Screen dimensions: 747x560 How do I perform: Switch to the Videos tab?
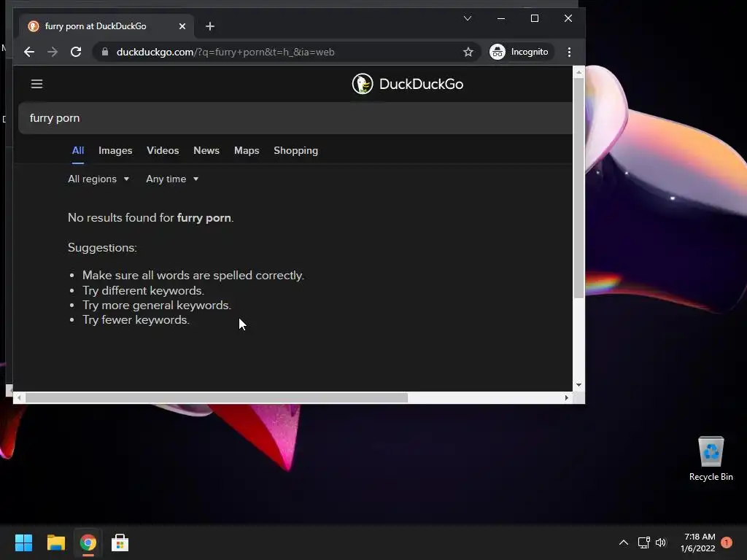(163, 150)
